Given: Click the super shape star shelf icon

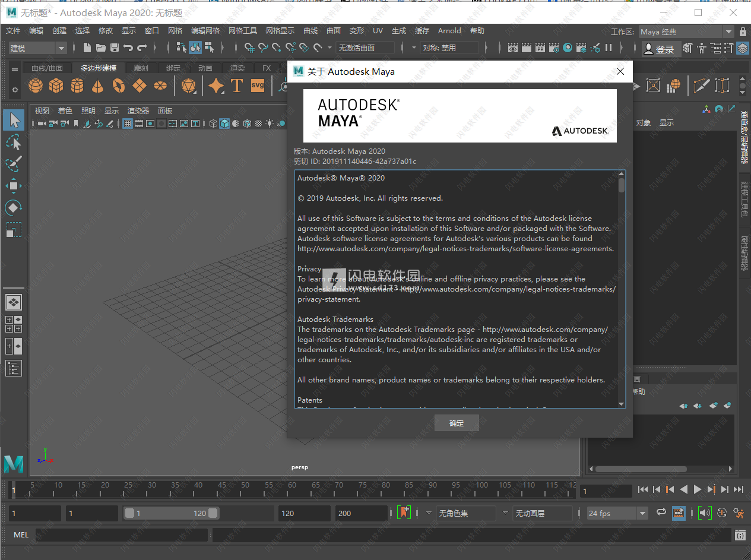Looking at the screenshot, I should click(216, 86).
